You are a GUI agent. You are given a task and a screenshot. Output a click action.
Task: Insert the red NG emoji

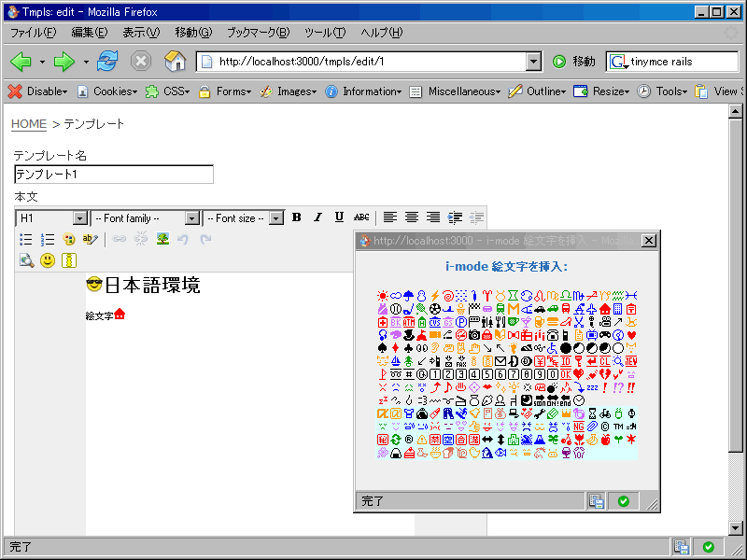pyautogui.click(x=579, y=427)
